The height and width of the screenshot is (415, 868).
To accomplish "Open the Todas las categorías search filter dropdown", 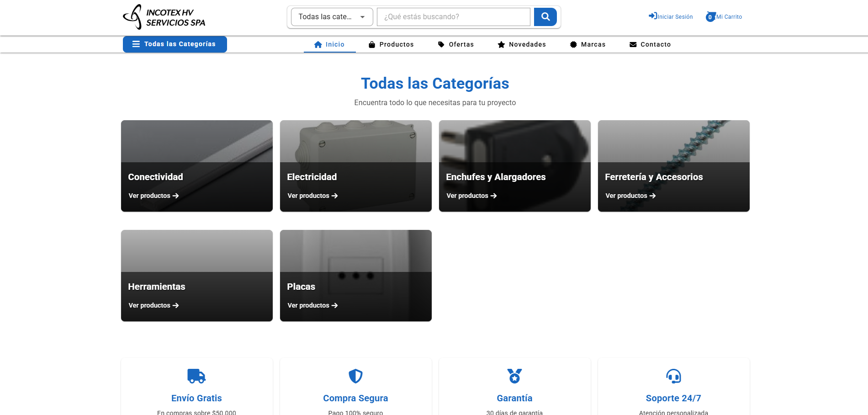I will 331,16.
